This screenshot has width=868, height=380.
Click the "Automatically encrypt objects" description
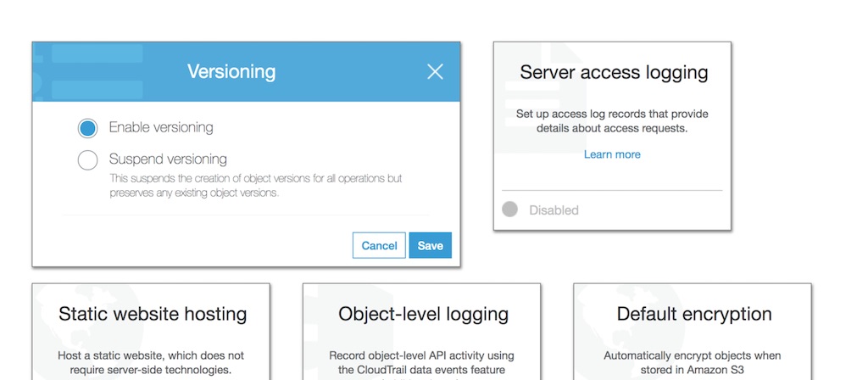(x=692, y=362)
